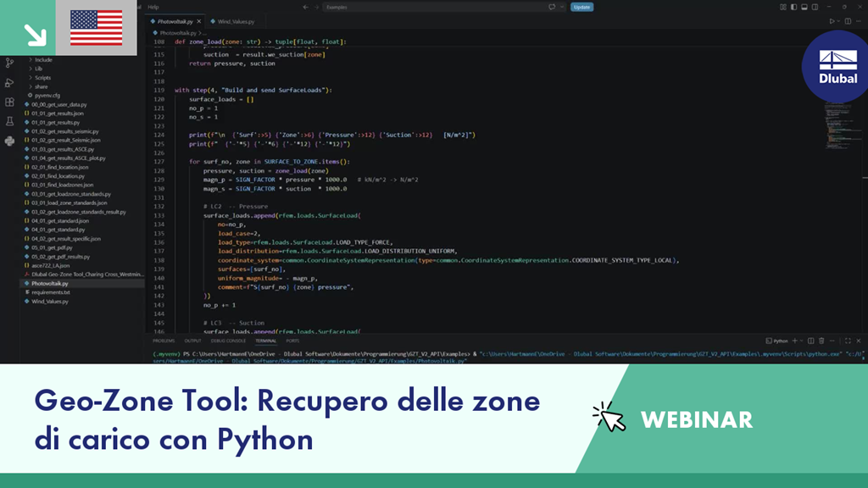Open the Extensions view in activity bar

(x=9, y=102)
